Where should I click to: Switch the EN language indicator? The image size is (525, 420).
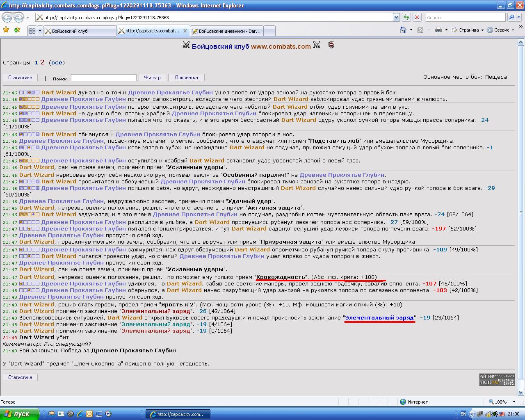click(x=463, y=414)
